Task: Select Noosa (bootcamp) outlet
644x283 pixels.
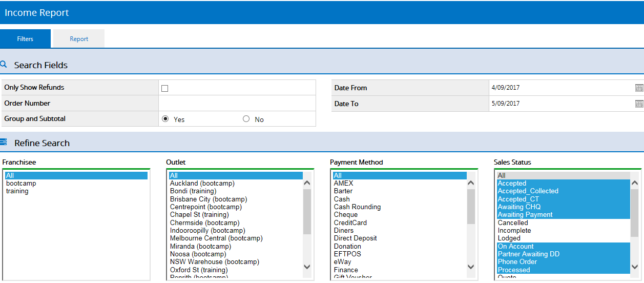Action: point(236,254)
